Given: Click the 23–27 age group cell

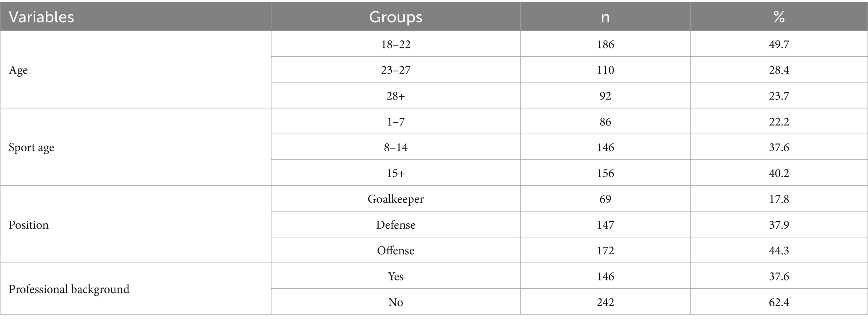Looking at the screenshot, I should click(395, 70).
